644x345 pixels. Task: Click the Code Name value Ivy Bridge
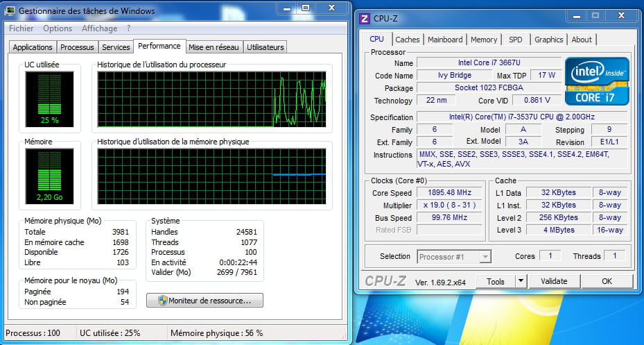tap(454, 75)
